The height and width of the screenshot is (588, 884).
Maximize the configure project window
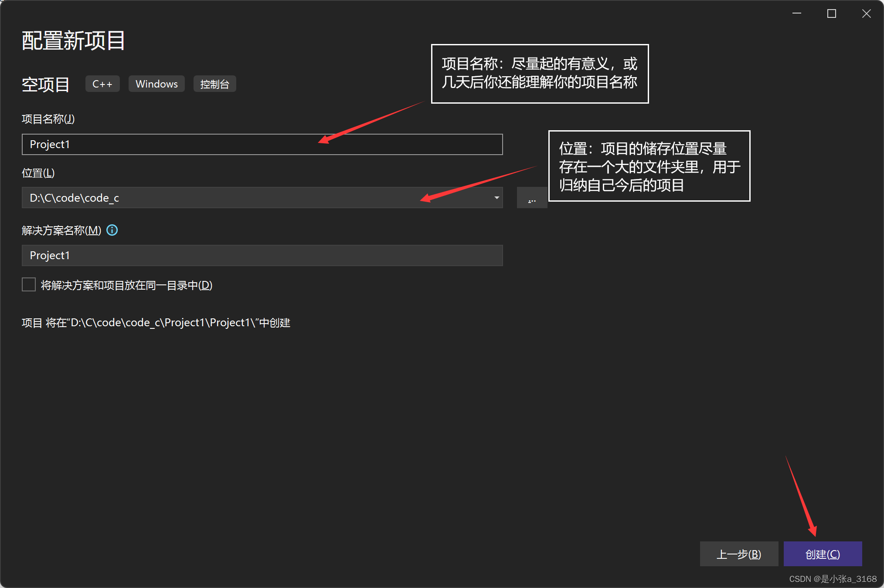[831, 14]
